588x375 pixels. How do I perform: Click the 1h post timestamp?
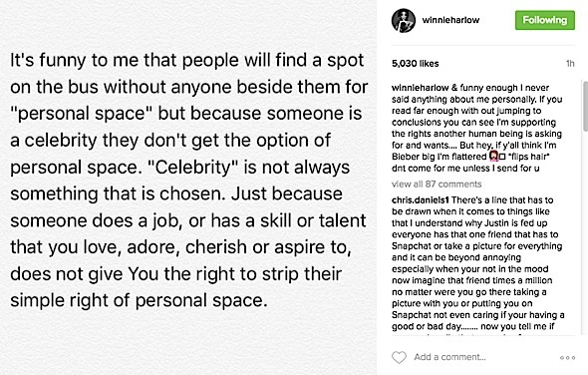[x=570, y=64]
